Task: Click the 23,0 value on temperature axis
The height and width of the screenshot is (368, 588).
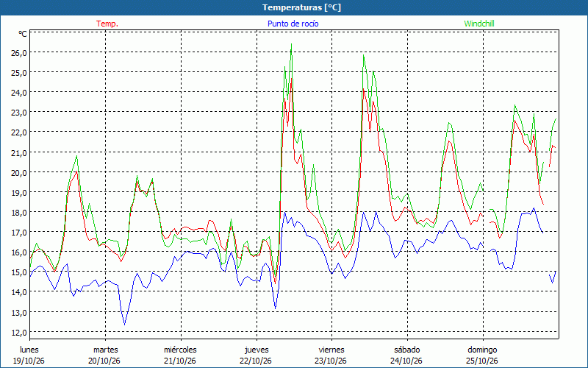Action: point(18,113)
